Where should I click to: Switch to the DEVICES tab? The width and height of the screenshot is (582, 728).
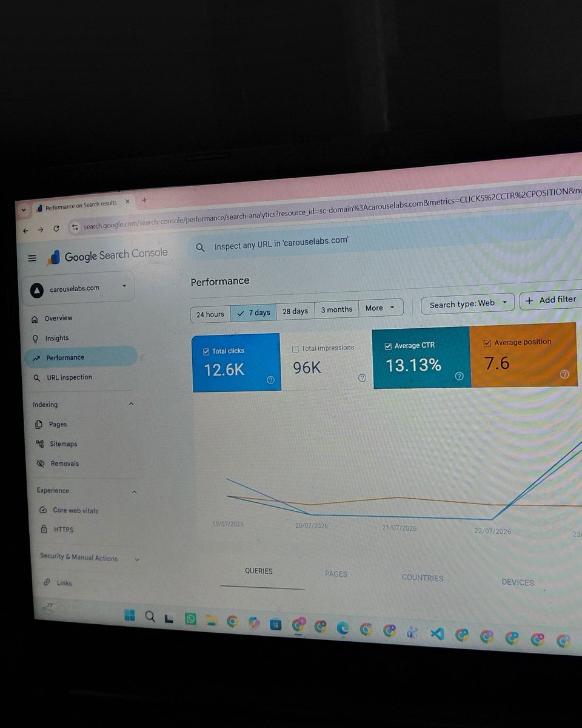pyautogui.click(x=518, y=582)
